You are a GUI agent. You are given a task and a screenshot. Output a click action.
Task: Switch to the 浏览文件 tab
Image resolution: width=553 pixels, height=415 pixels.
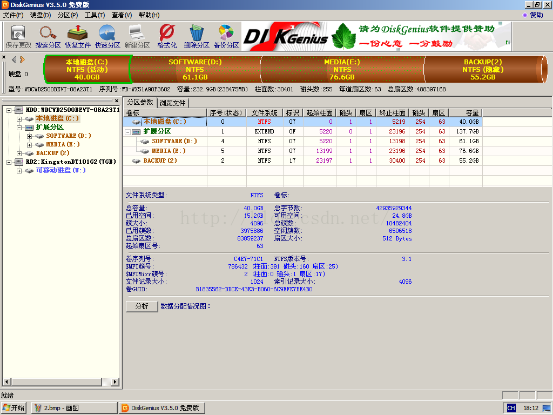tap(172, 103)
